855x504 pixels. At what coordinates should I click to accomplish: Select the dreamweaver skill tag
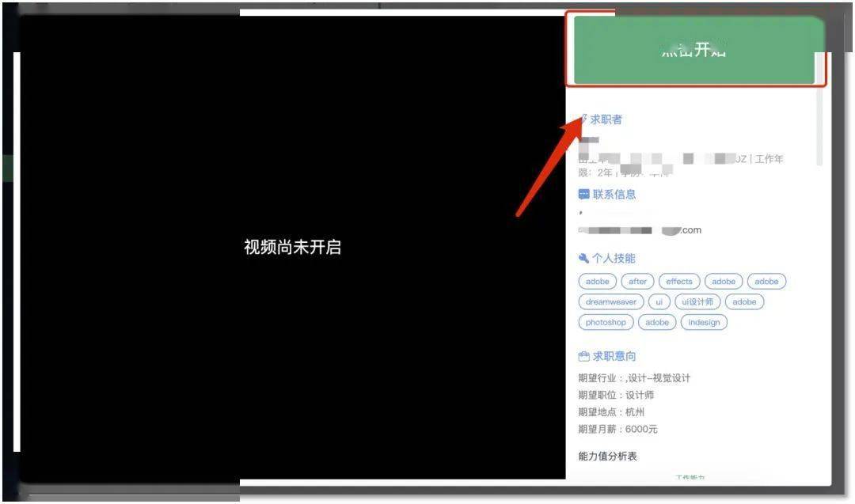(611, 302)
